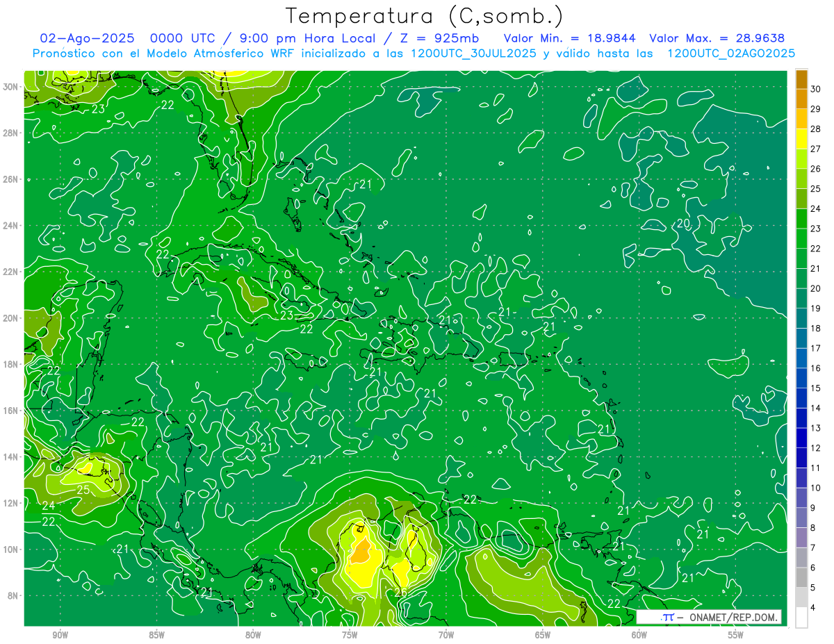Click the "75W" longitude axis label
Image resolution: width=834 pixels, height=644 pixels.
pos(350,635)
